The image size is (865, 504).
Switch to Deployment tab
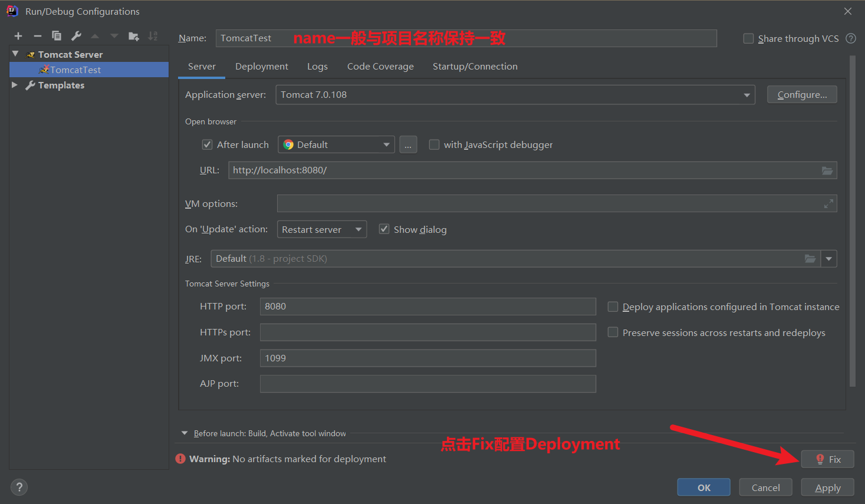[262, 67]
